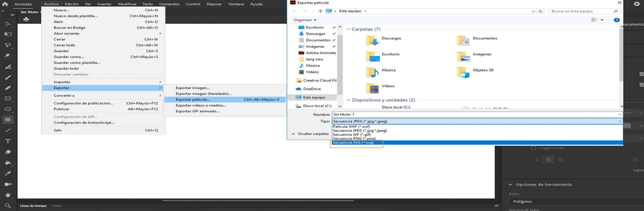Viewport: 644px width, 211px height.
Task: Open the dialog help question mark
Action: tap(616, 20)
